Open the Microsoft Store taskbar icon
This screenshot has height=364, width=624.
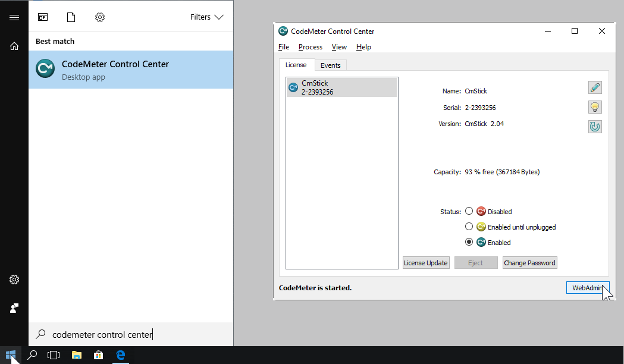(x=98, y=355)
